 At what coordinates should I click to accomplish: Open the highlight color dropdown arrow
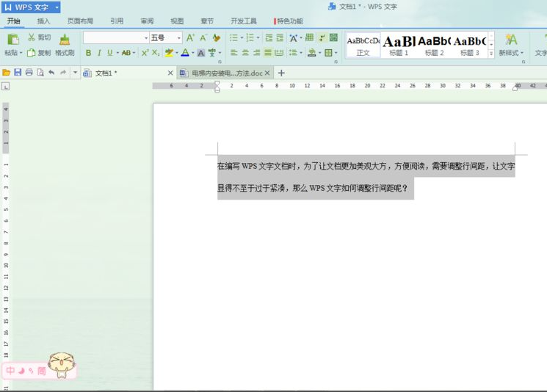click(177, 53)
